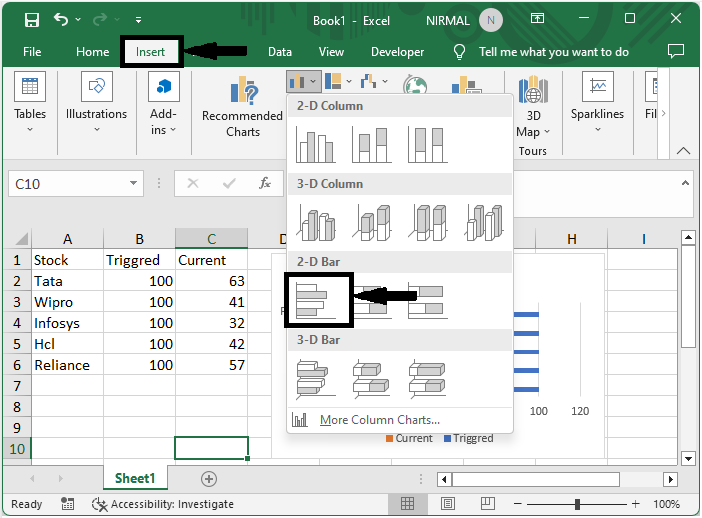This screenshot has height=518, width=702.
Task: Switch to the Home tab
Action: pyautogui.click(x=93, y=52)
